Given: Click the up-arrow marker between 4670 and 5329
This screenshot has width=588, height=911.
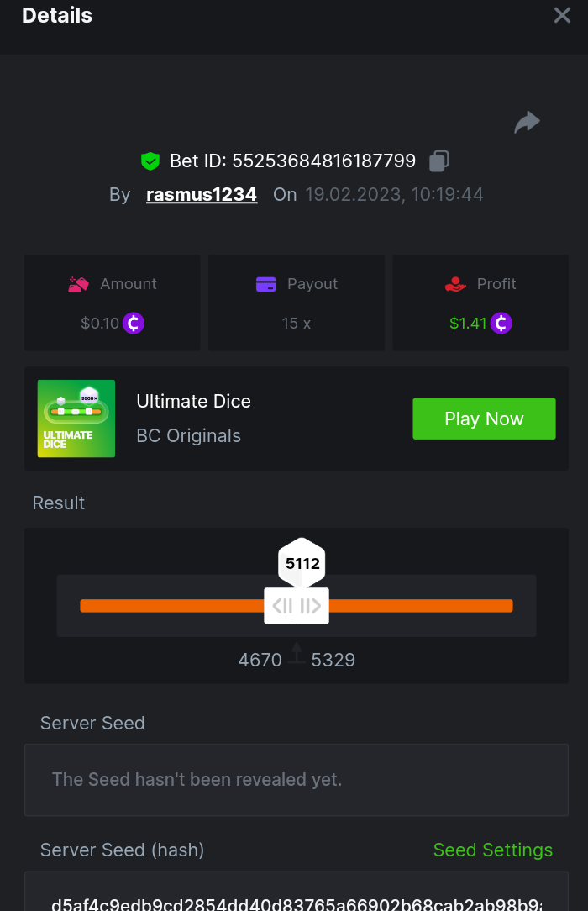Looking at the screenshot, I should (x=297, y=654).
